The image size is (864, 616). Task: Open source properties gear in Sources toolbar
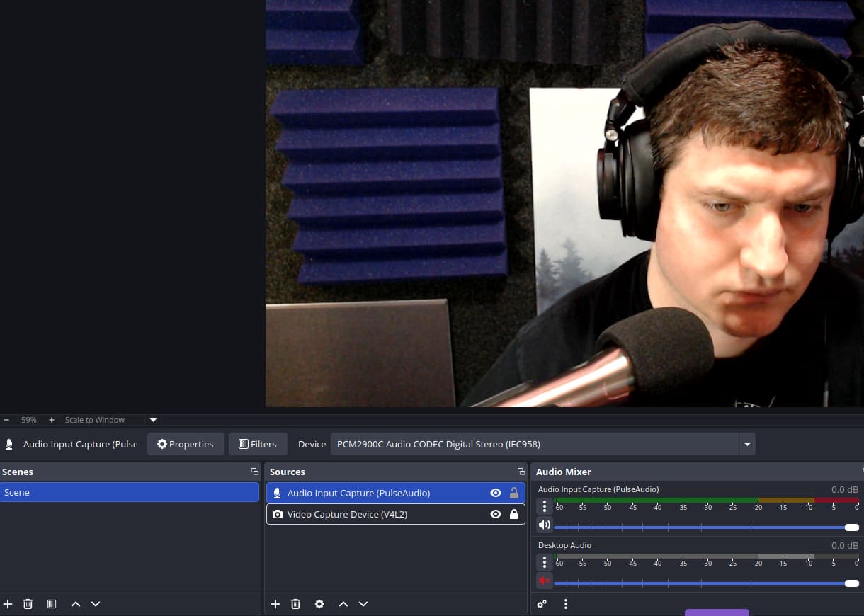tap(319, 604)
